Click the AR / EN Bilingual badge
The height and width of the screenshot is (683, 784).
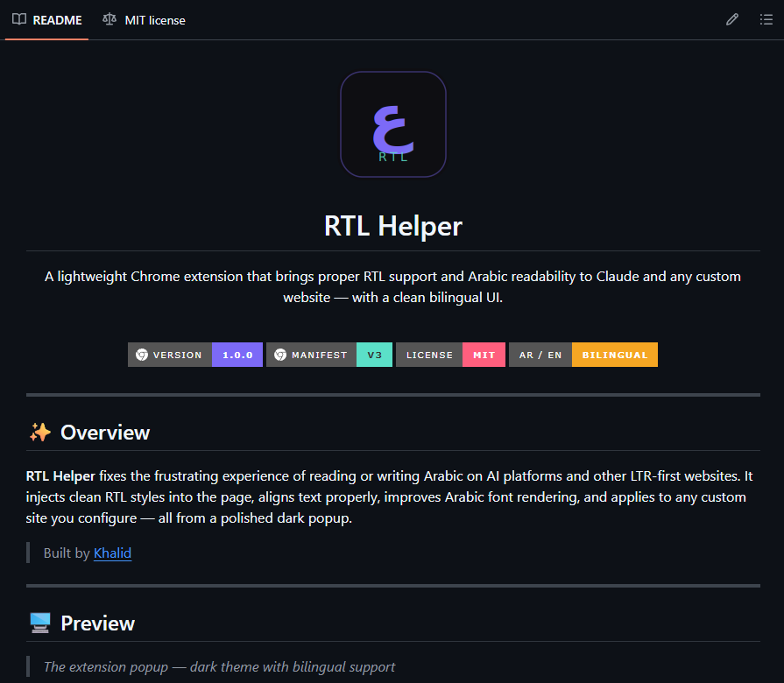[583, 355]
